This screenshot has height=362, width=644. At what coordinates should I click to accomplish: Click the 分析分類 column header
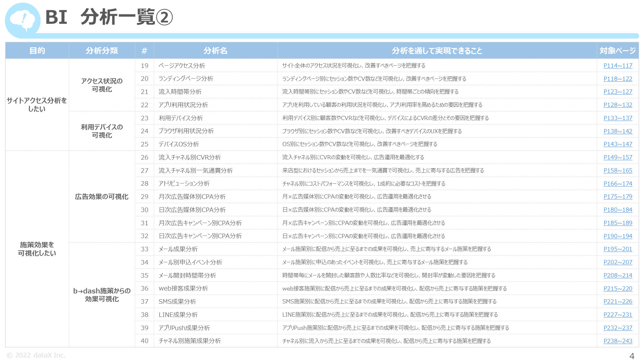coord(102,51)
